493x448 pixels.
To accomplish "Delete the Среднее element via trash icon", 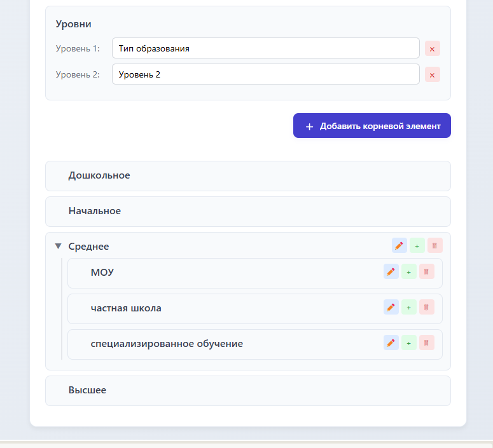I will click(435, 246).
